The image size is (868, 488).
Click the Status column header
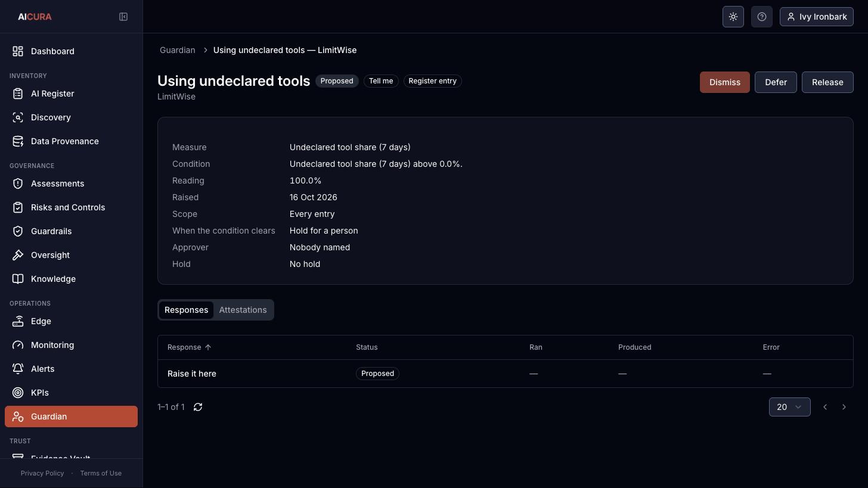click(x=367, y=347)
